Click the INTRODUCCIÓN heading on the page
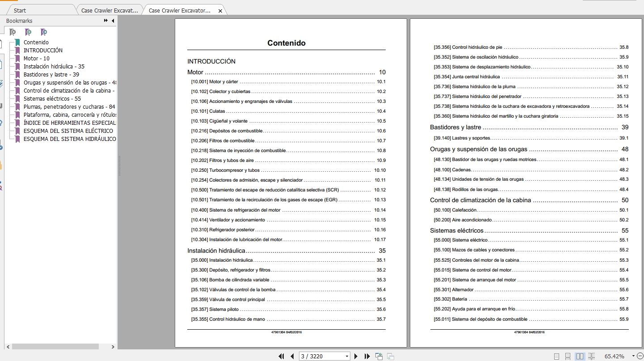The width and height of the screenshot is (644, 361). point(211,61)
